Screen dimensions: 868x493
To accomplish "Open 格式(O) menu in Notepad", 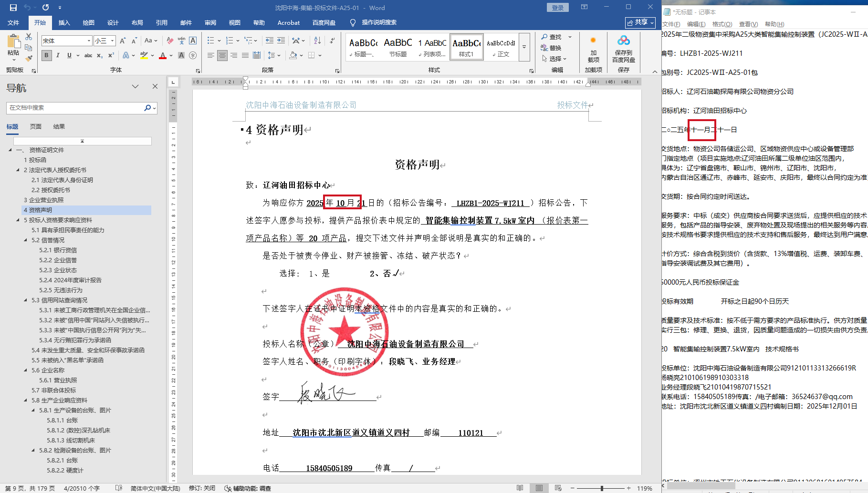I will tap(722, 24).
